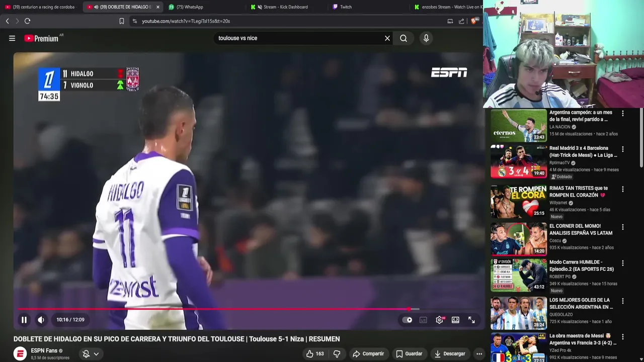Open site settings icon beside the URL
644x362 pixels.
tap(134, 21)
